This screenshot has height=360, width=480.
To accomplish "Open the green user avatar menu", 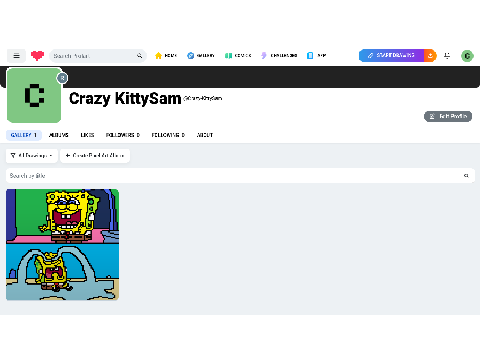I will 467,56.
